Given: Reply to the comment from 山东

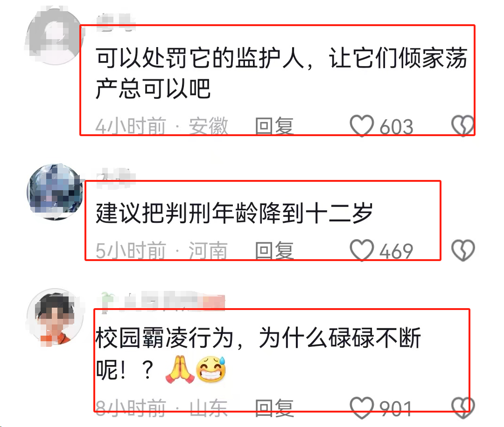Looking at the screenshot, I should pyautogui.click(x=274, y=408).
